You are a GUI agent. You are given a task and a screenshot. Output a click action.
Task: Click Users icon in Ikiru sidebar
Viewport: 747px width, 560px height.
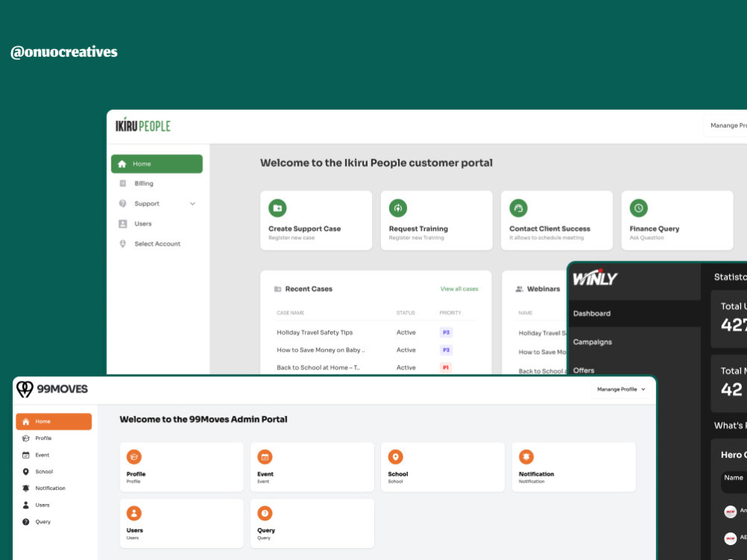[x=123, y=224]
